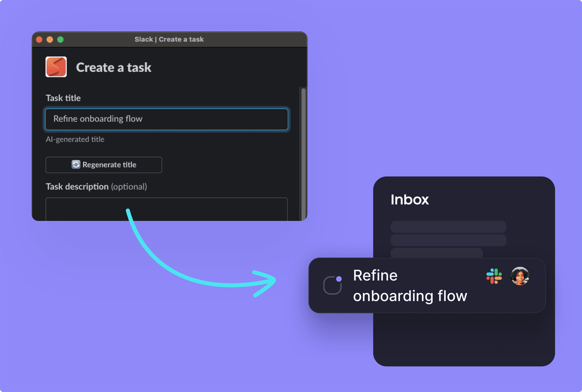Click the refresh icon in Regenerate title

(x=76, y=165)
